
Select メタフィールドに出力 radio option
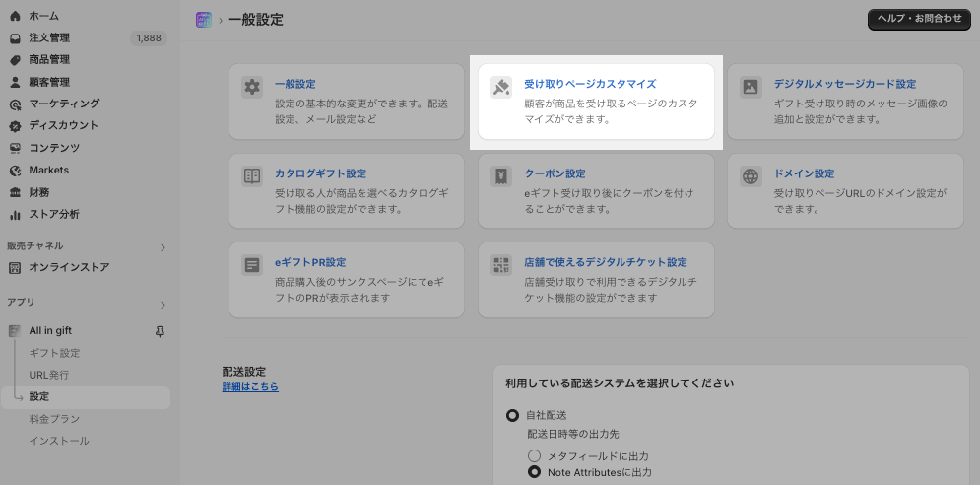(534, 455)
